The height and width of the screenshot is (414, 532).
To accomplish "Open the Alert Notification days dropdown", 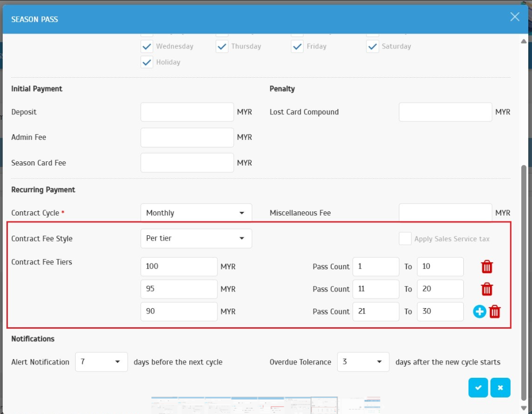I will [x=101, y=362].
